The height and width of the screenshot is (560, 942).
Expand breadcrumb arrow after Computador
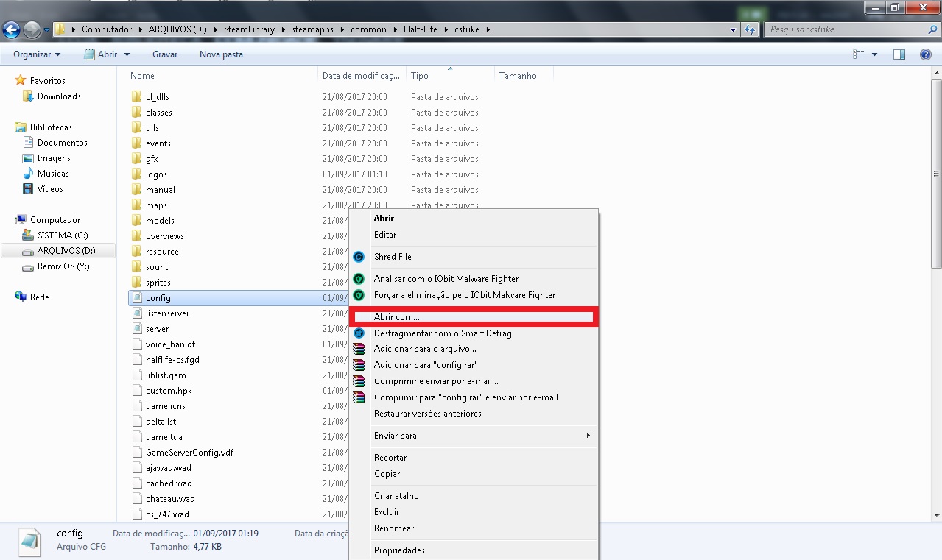[139, 29]
